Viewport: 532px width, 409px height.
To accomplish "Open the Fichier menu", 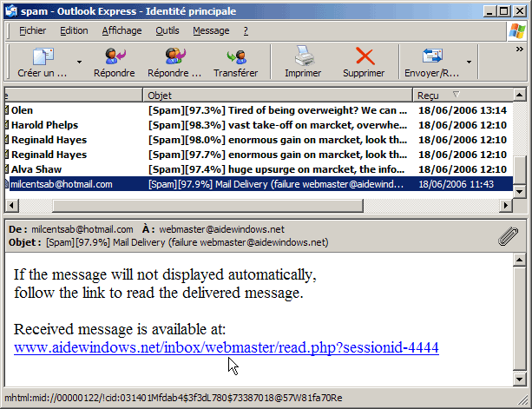I will coord(32,30).
